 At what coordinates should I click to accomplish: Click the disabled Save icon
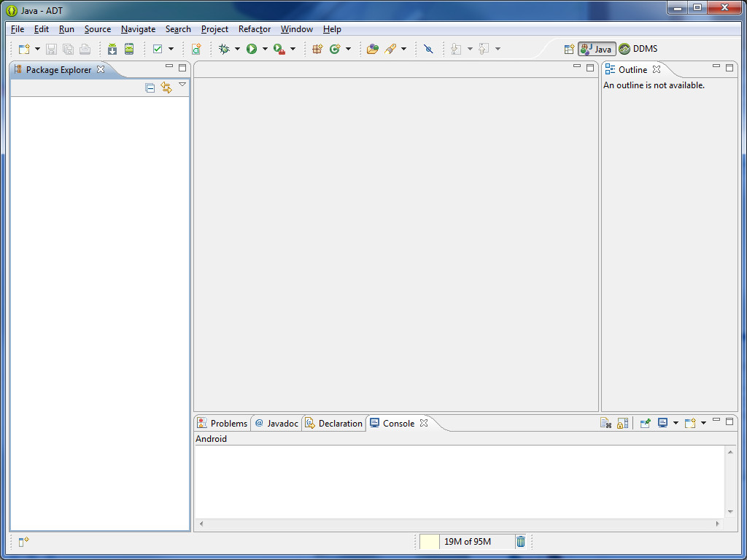[51, 49]
